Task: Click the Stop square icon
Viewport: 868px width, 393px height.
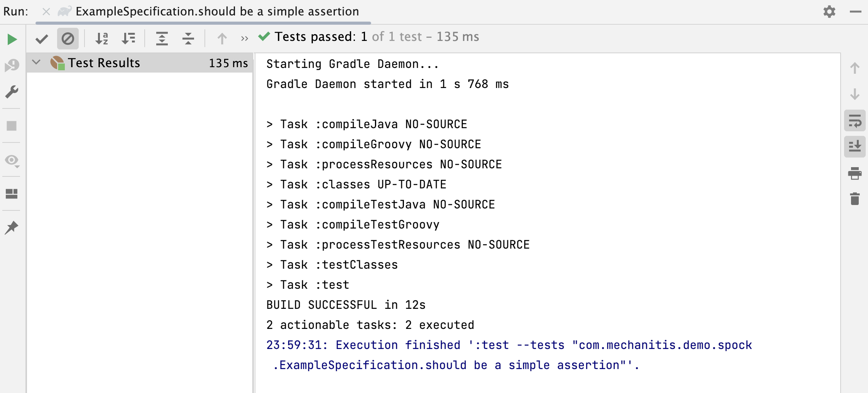Action: [x=12, y=126]
